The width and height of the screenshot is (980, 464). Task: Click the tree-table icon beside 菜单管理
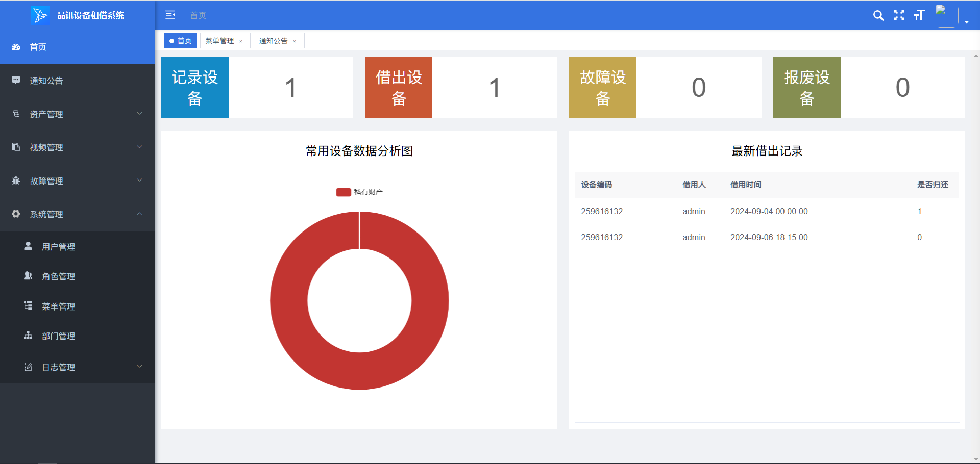point(28,305)
